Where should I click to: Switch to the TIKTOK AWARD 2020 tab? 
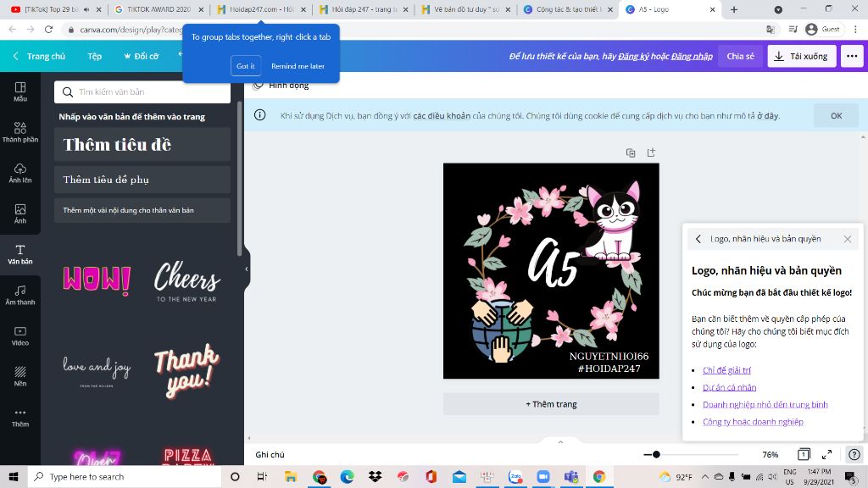159,9
